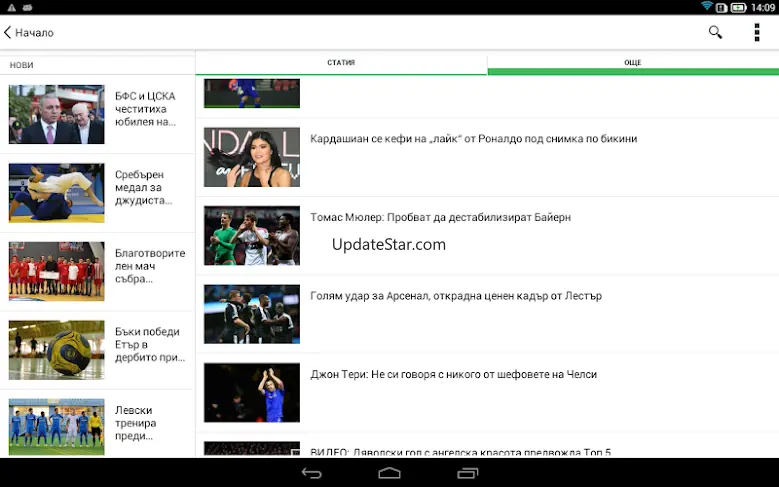The height and width of the screenshot is (487, 779).
Task: Open the Android recent apps button
Action: coord(468,472)
